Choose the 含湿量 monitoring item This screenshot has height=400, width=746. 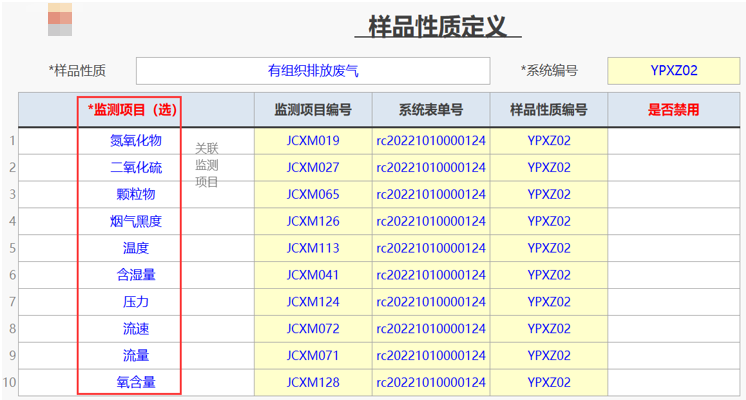coord(135,275)
